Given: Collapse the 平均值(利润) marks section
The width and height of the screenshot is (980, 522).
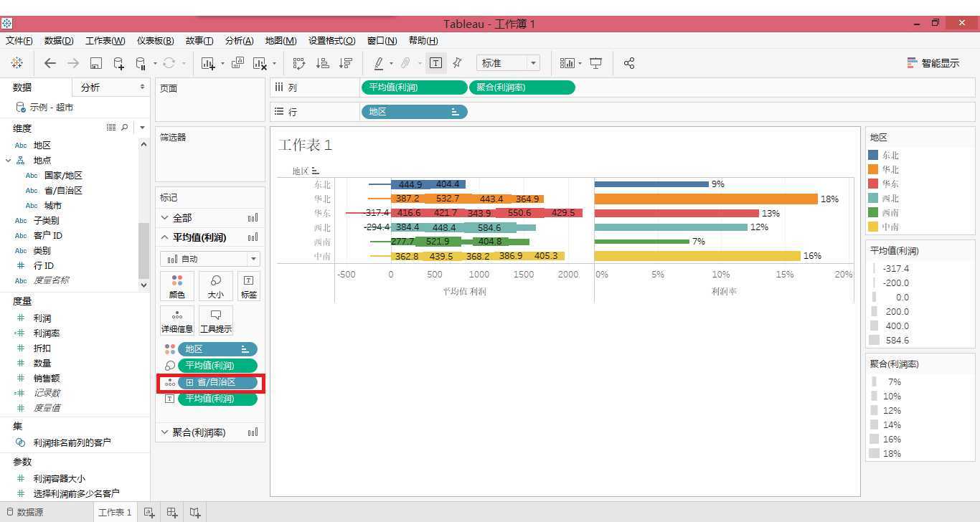Looking at the screenshot, I should [165, 237].
